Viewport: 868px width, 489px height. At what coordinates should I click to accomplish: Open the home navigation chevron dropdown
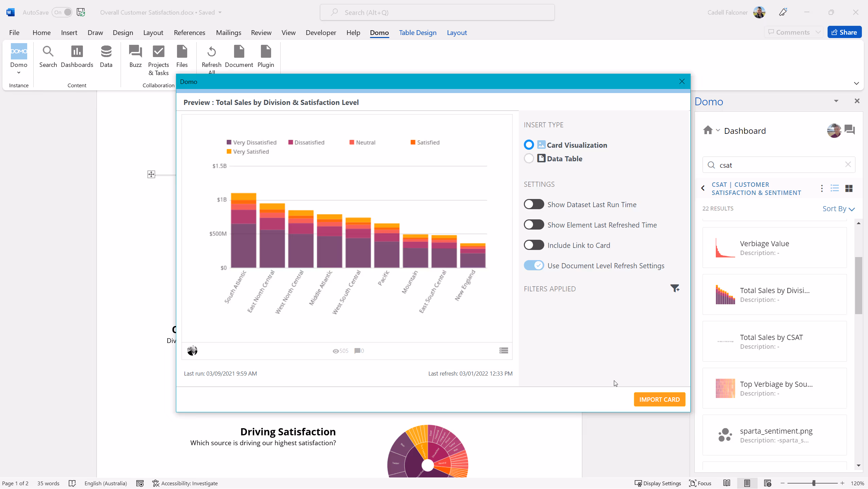718,130
